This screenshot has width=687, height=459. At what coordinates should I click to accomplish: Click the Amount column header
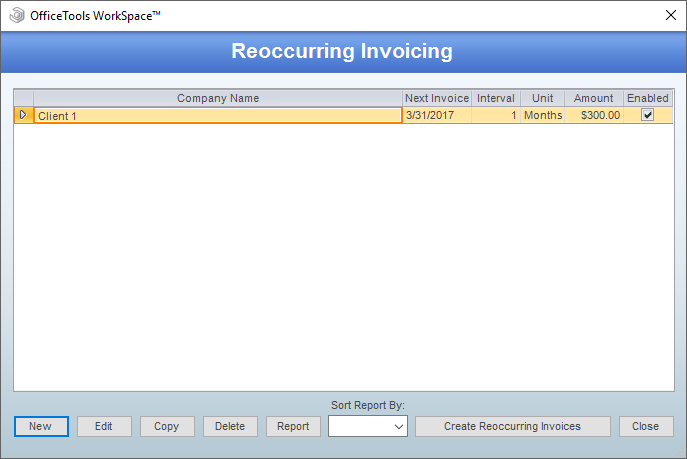pyautogui.click(x=594, y=98)
